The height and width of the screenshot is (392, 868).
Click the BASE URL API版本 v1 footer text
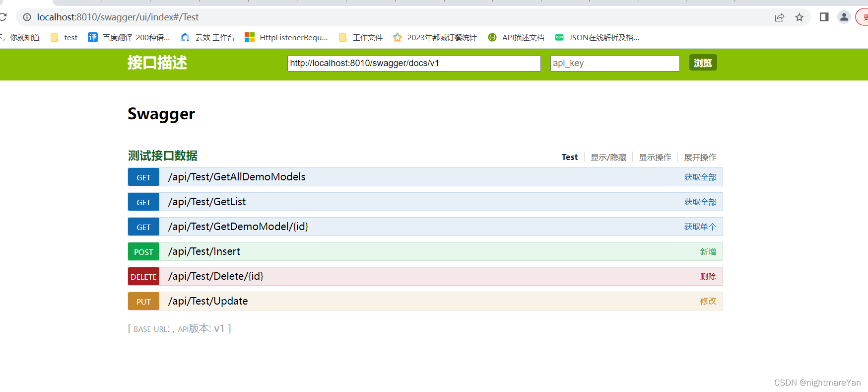180,329
